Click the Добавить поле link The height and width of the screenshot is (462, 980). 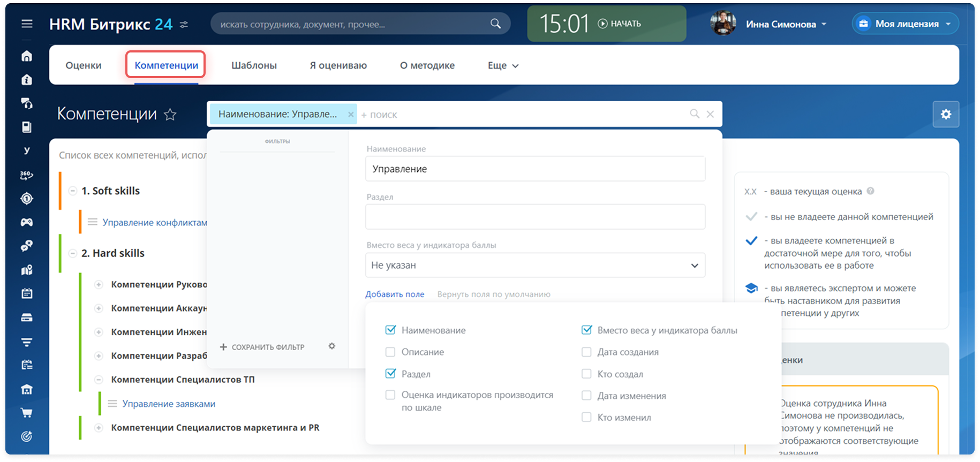(395, 294)
